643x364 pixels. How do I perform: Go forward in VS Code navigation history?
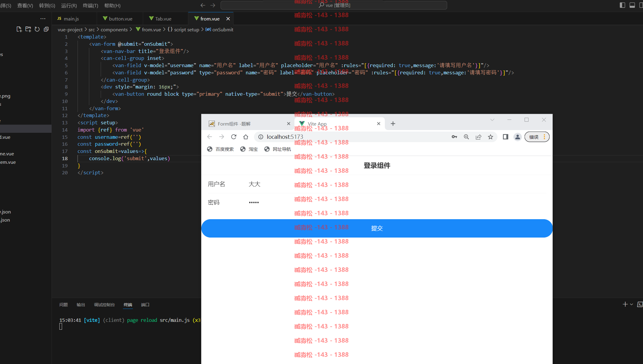[x=213, y=5]
